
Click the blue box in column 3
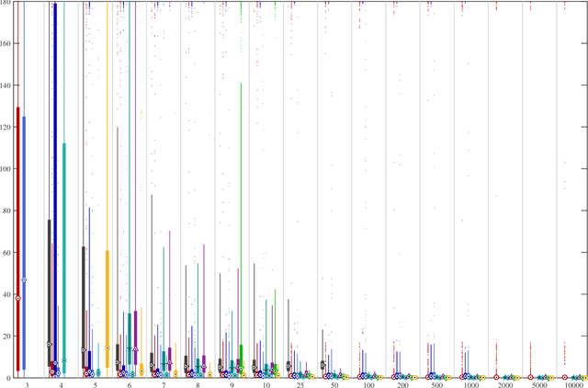[24, 244]
